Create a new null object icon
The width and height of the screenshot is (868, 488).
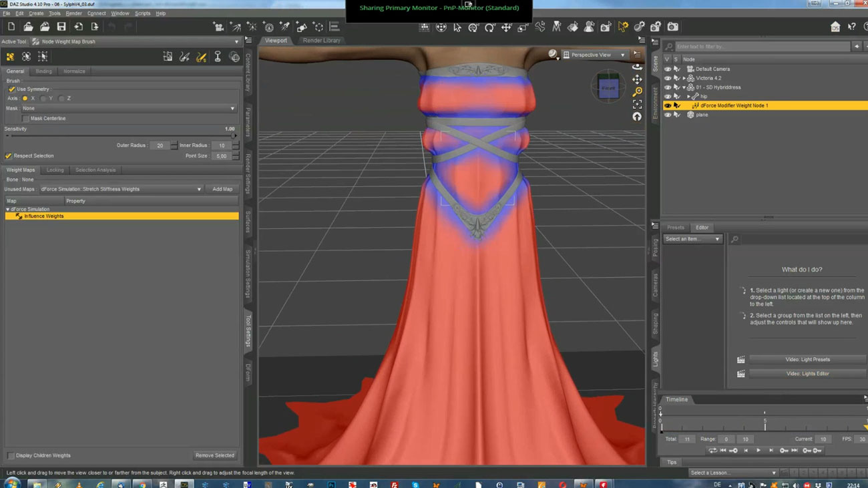(x=318, y=27)
